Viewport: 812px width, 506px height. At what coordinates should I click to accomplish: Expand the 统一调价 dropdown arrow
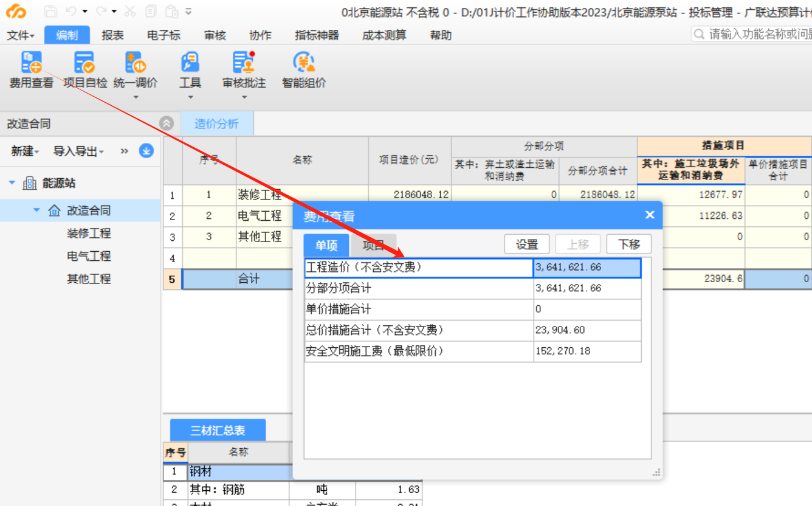coord(136,97)
